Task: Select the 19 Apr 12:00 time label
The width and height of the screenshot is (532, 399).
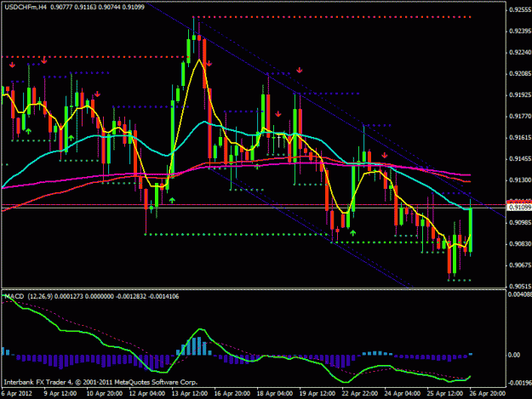Action: point(317,394)
